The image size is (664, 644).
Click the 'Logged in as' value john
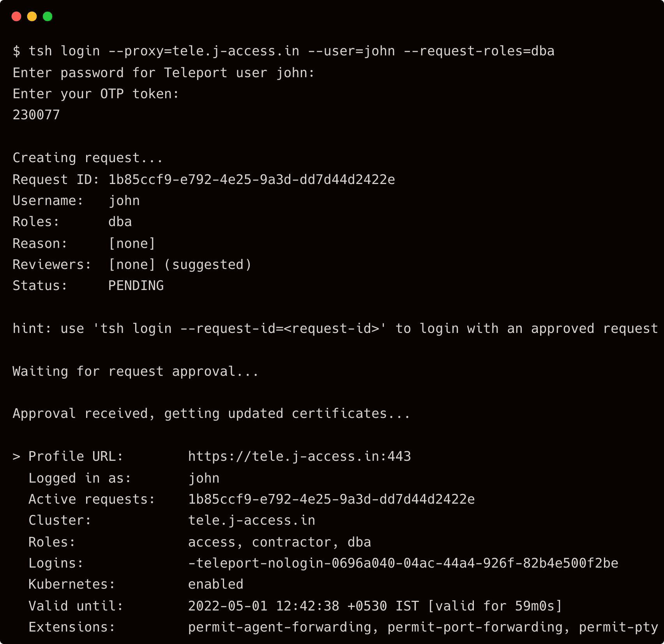click(x=204, y=478)
